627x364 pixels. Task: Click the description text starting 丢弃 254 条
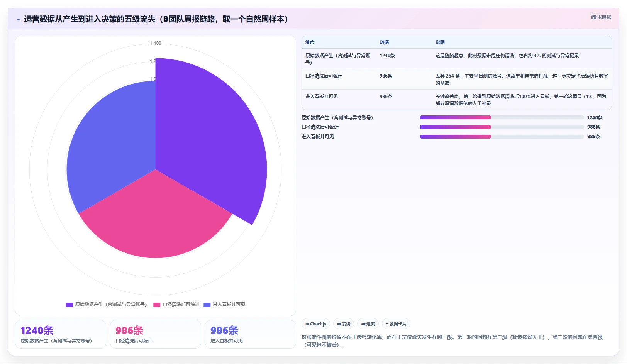[522, 80]
